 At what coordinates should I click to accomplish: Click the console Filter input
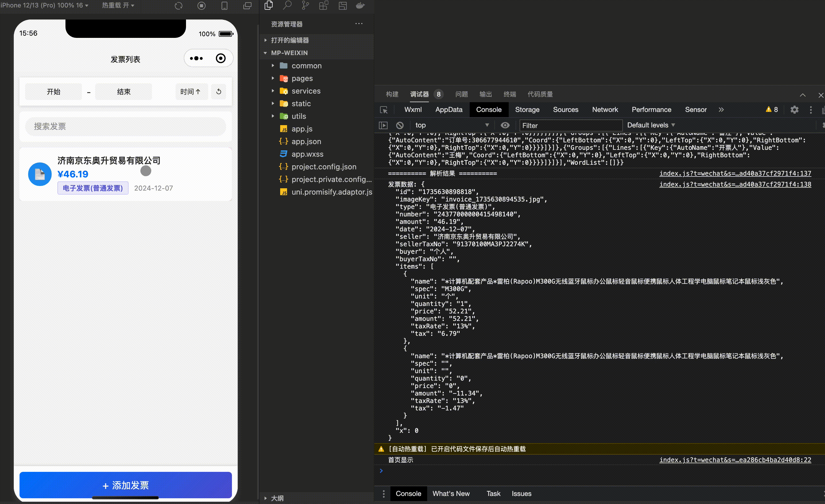[x=571, y=125]
